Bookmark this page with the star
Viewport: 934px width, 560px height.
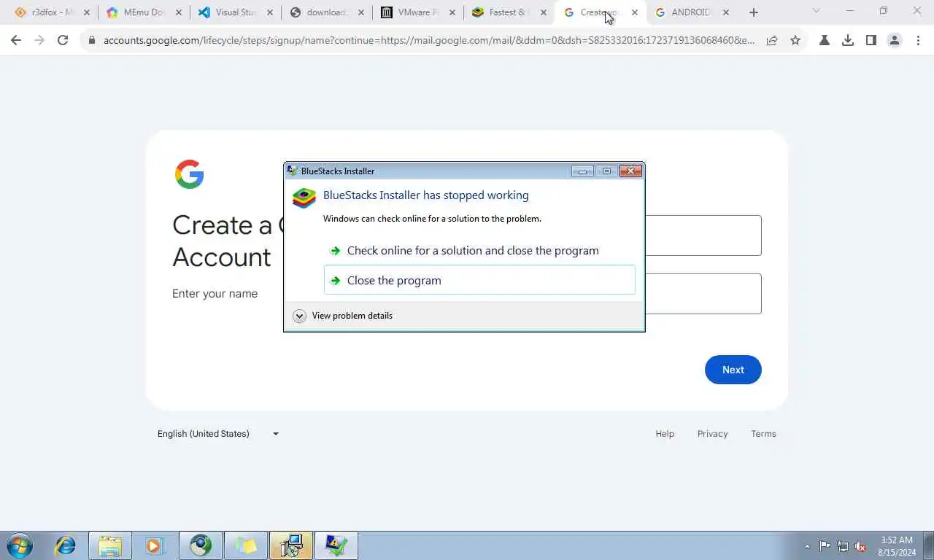[795, 41]
